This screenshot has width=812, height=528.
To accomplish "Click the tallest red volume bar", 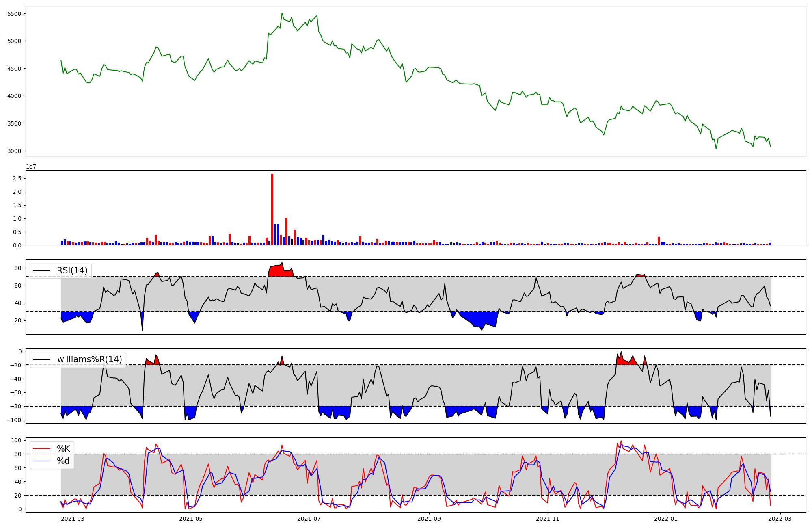I will click(x=272, y=209).
